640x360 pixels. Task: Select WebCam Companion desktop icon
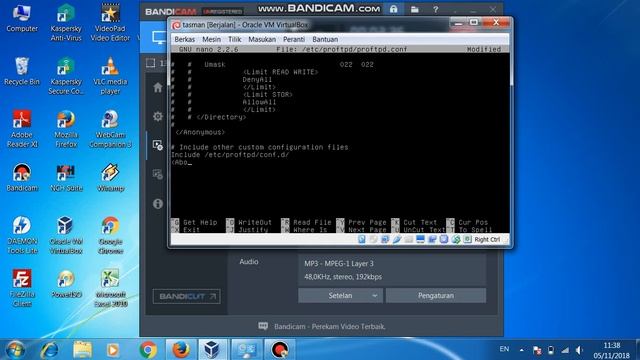coord(110,129)
